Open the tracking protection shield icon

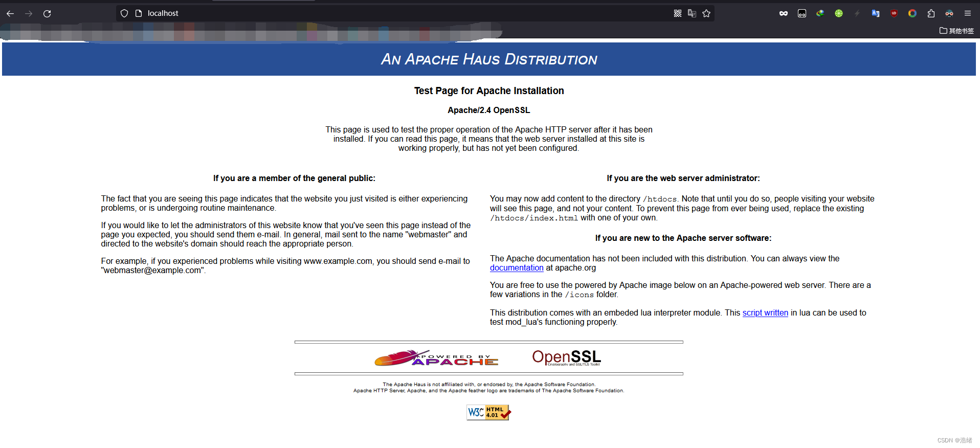pos(124,13)
